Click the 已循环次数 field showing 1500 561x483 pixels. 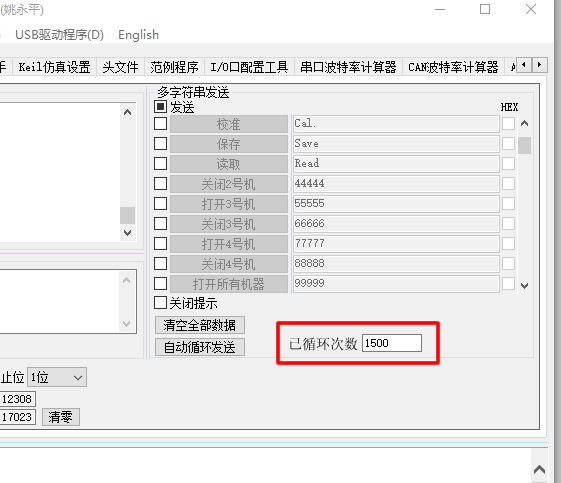[392, 343]
